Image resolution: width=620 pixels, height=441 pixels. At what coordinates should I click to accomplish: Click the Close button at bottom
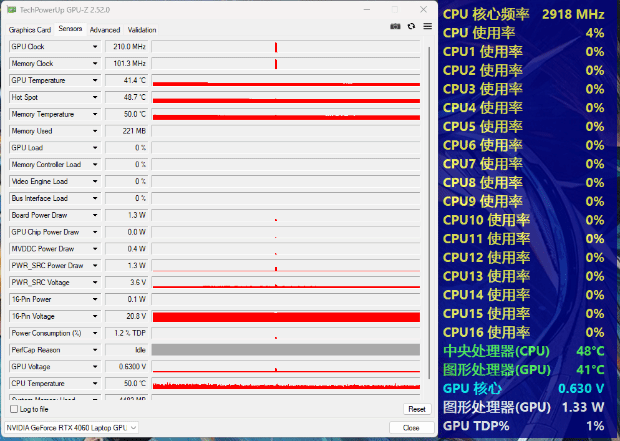point(411,428)
